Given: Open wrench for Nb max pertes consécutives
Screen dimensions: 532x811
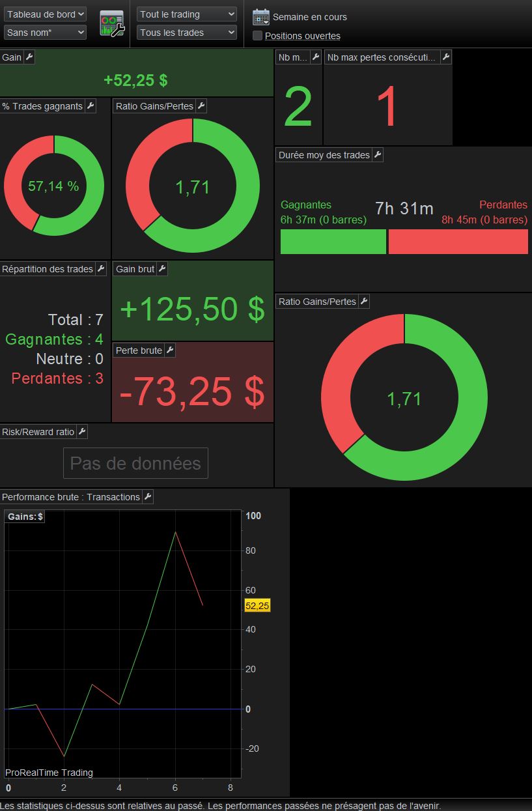Looking at the screenshot, I should pyautogui.click(x=446, y=57).
